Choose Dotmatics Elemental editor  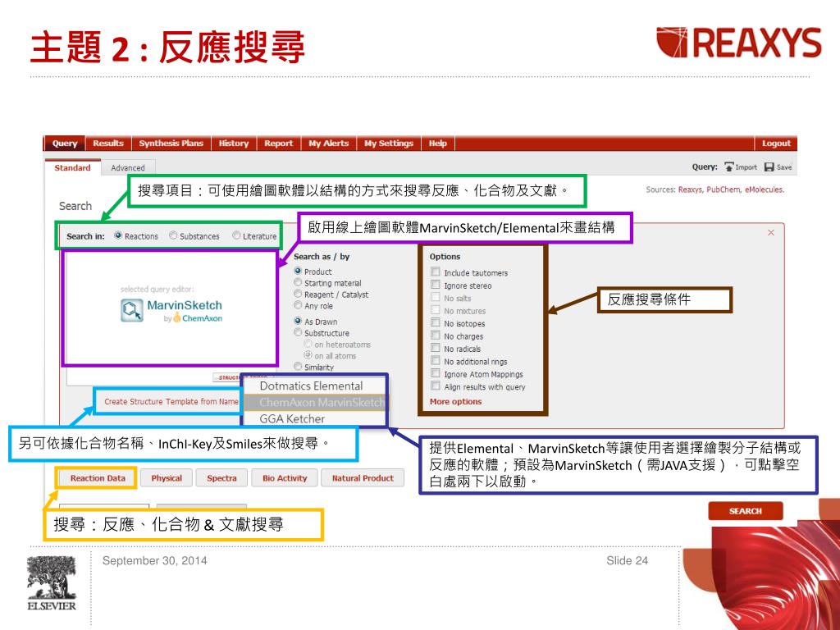(x=314, y=386)
